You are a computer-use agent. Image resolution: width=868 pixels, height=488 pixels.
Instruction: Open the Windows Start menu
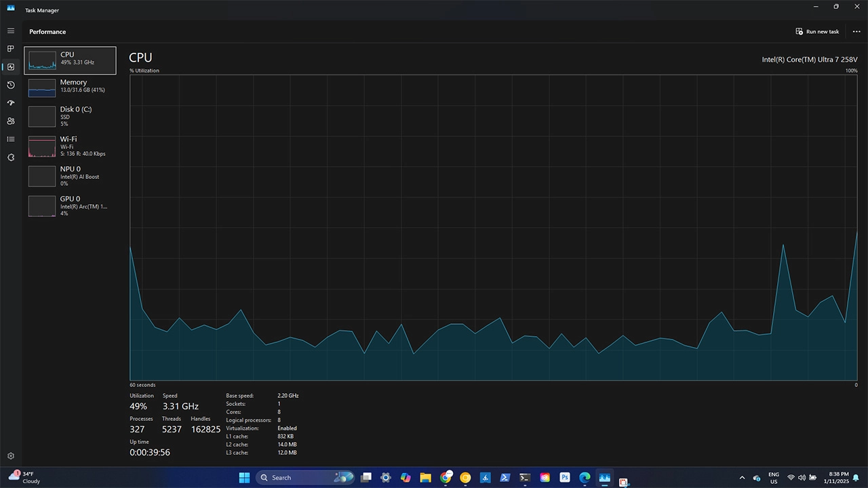coord(244,478)
